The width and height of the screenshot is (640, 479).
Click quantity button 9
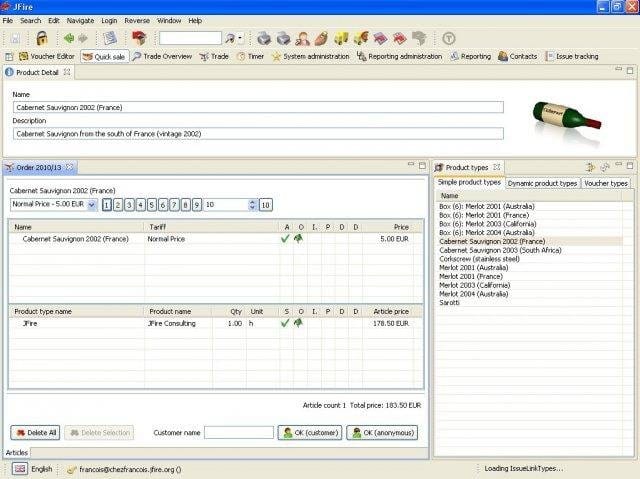(197, 204)
